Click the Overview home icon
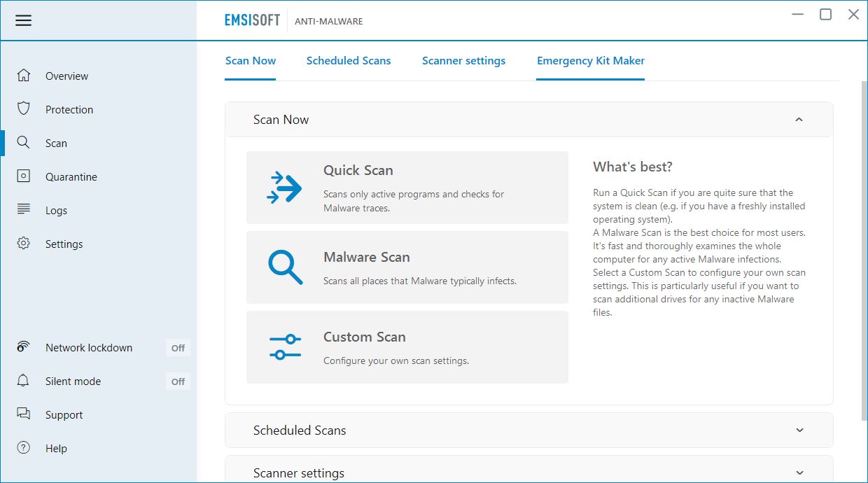Image resolution: width=868 pixels, height=483 pixels. tap(24, 76)
